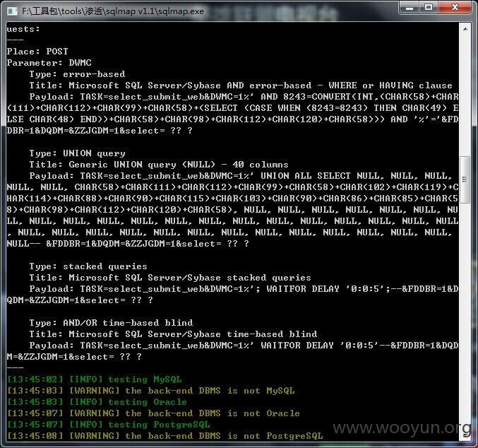Click the 'Type: UNION query' line
This screenshot has width=478, height=448.
(x=77, y=153)
